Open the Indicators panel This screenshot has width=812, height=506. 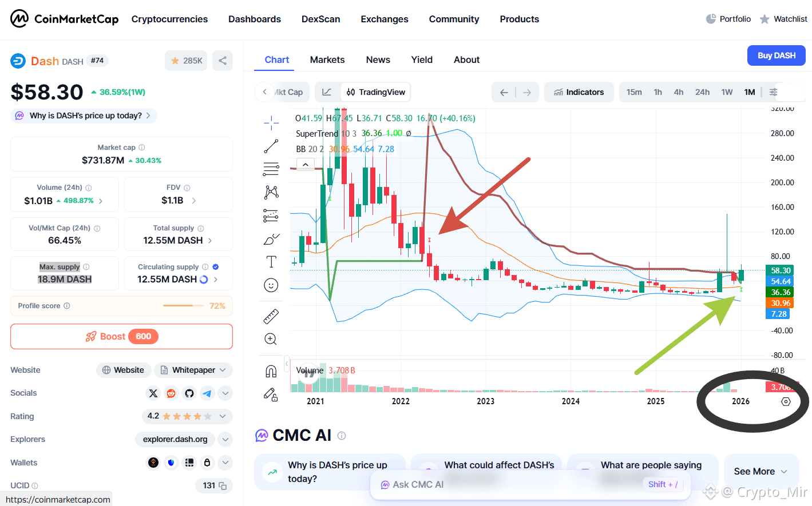[x=579, y=92]
